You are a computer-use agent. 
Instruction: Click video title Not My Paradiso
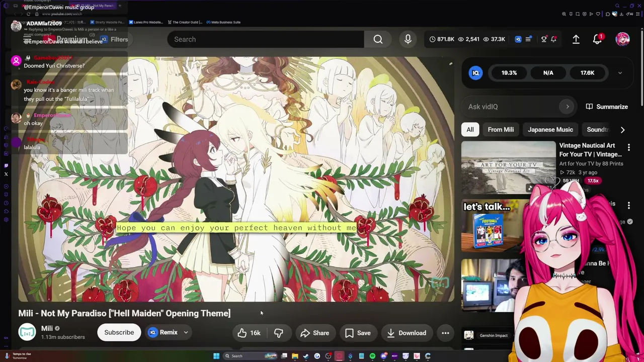coord(124,313)
